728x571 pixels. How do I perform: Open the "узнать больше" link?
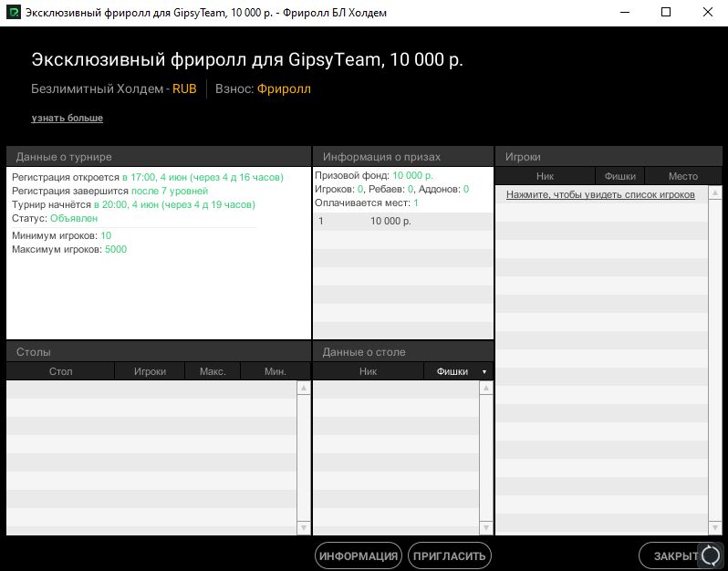point(68,119)
